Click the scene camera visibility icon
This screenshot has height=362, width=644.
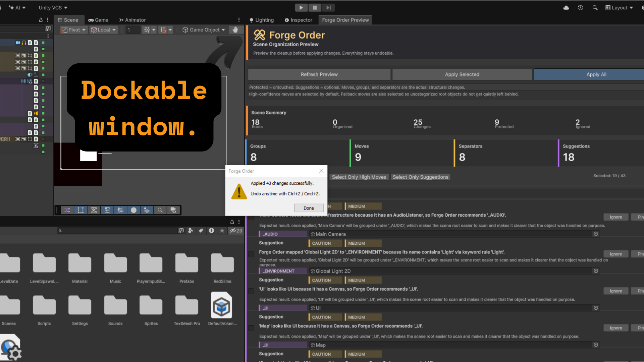(x=173, y=210)
